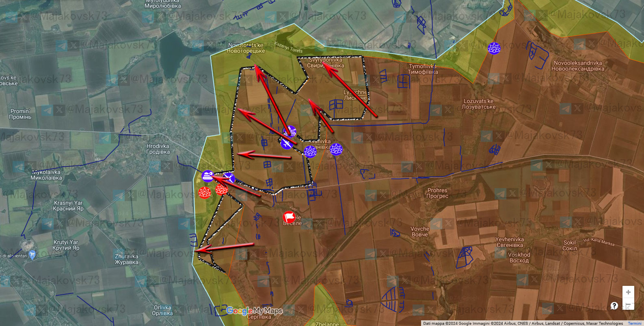This screenshot has width=644, height=326.
Task: Click the Voskhod village label
Action: 519,258
